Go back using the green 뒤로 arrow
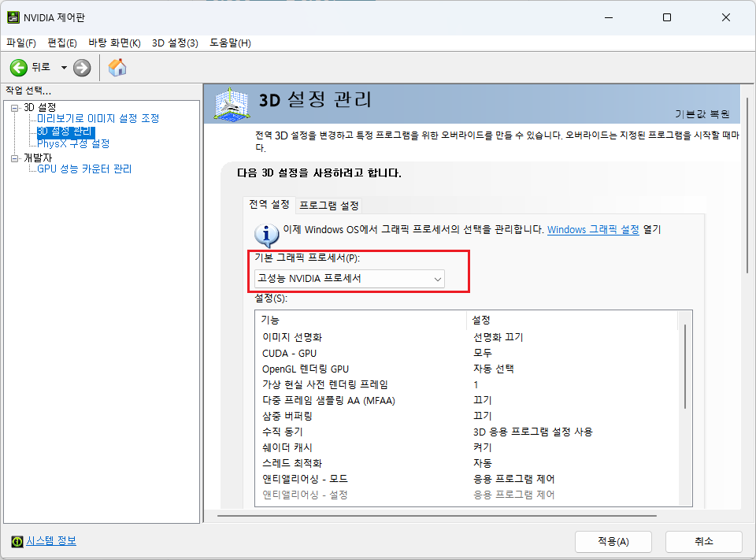 tap(19, 68)
